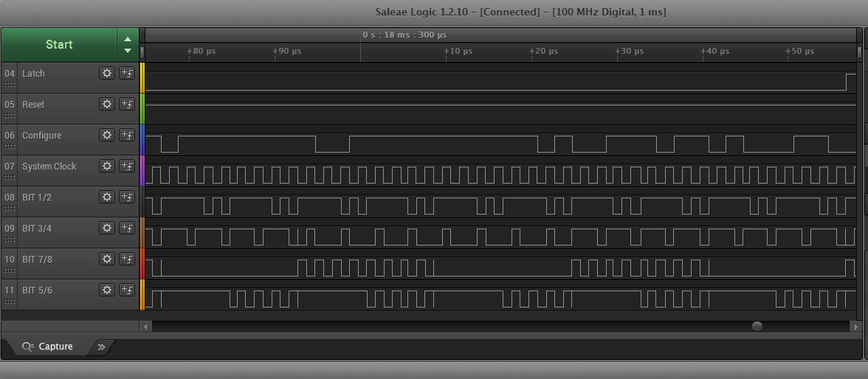Click the BIT 7/8 channel label

37,260
